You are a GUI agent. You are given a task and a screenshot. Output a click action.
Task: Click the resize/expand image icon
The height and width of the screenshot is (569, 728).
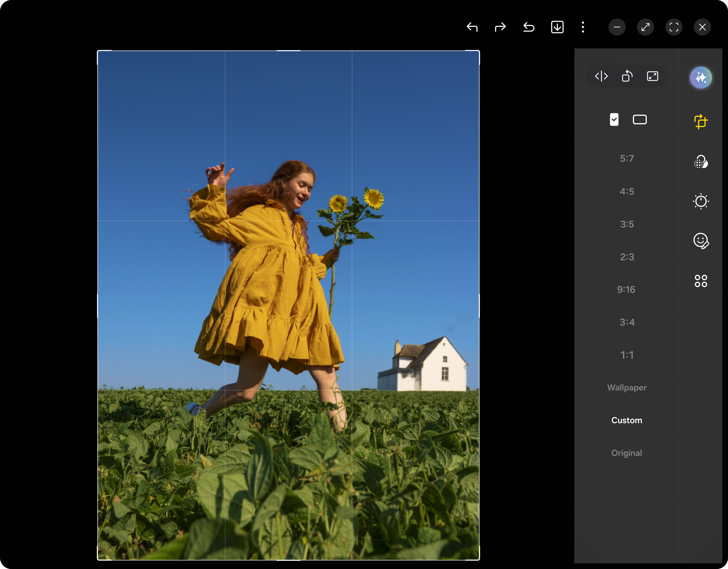653,76
